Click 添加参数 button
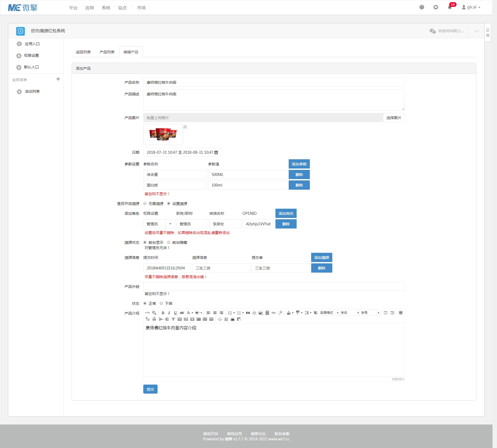 (299, 164)
